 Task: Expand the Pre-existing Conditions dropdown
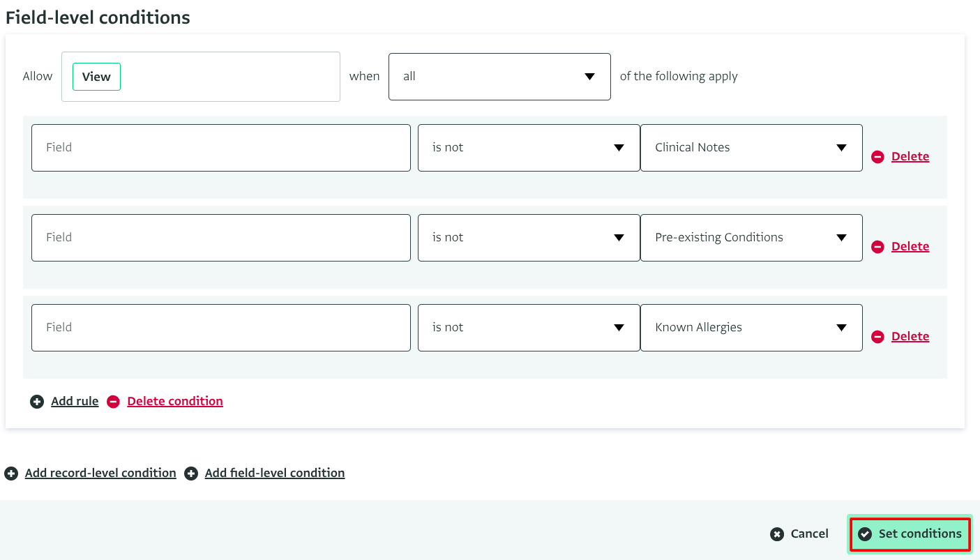(751, 238)
